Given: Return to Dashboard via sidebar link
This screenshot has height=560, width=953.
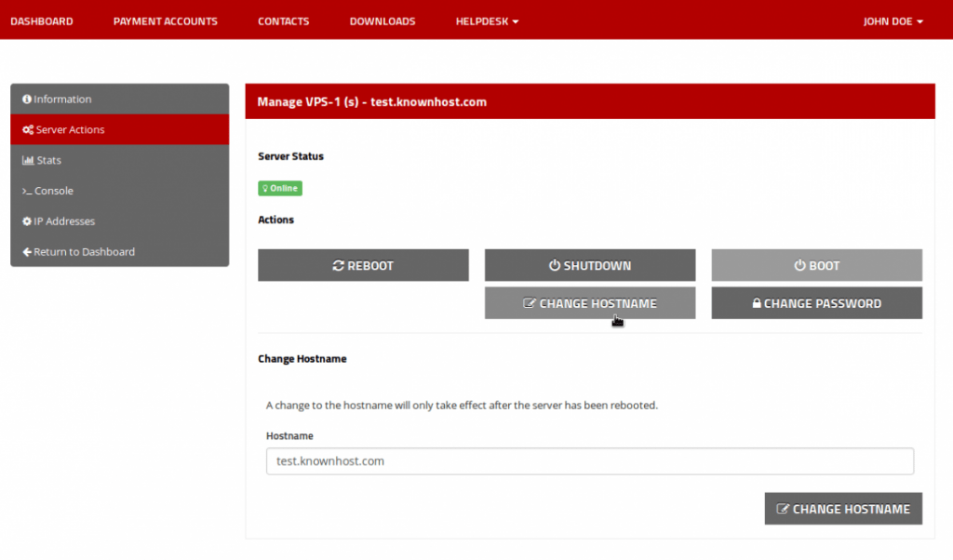Looking at the screenshot, I should (x=120, y=251).
